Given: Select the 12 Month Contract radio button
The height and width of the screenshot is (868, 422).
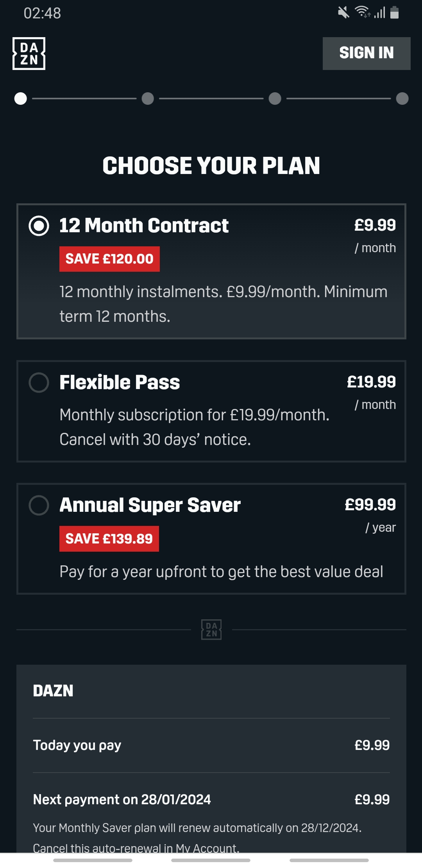Looking at the screenshot, I should tap(39, 226).
